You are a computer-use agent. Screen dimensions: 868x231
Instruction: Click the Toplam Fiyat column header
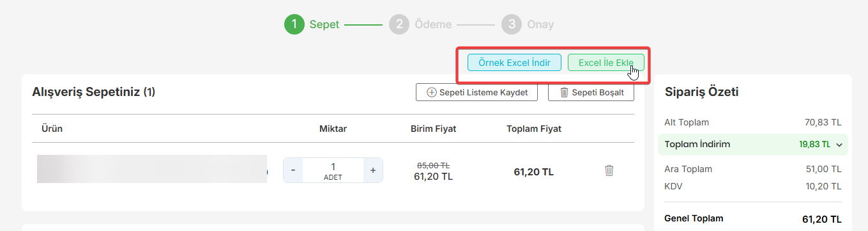(534, 129)
